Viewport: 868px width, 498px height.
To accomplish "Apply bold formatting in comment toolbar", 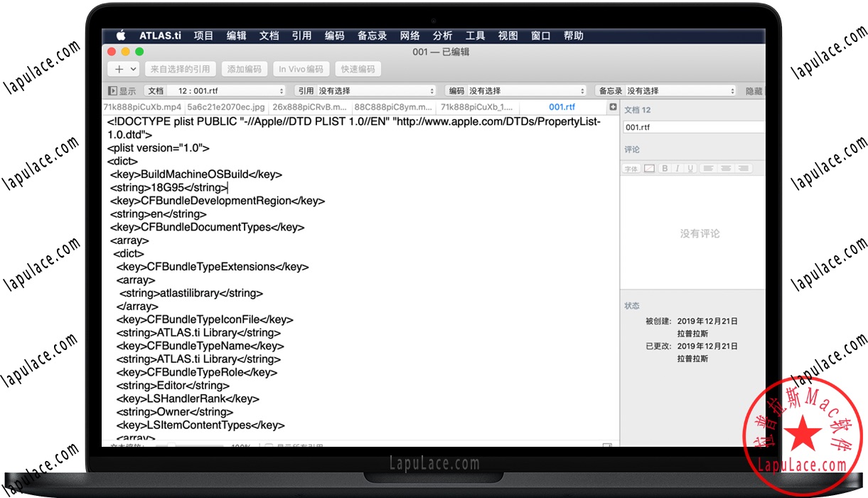I will tap(665, 169).
